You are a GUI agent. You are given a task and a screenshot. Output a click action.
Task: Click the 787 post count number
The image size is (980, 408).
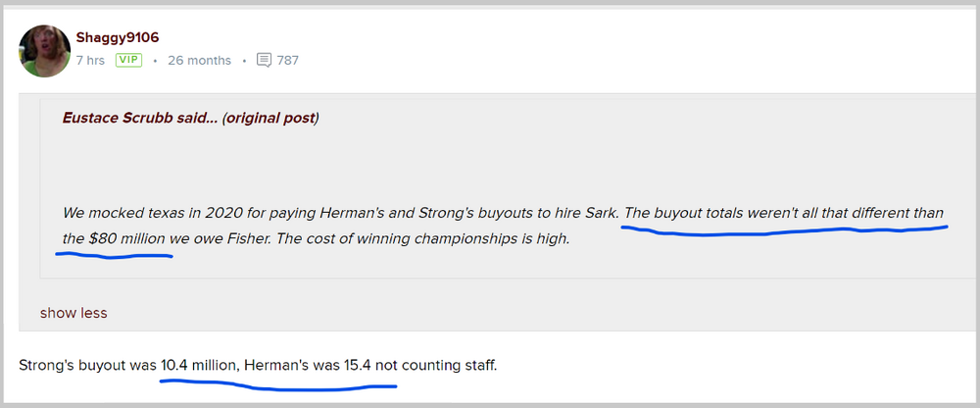(x=287, y=60)
